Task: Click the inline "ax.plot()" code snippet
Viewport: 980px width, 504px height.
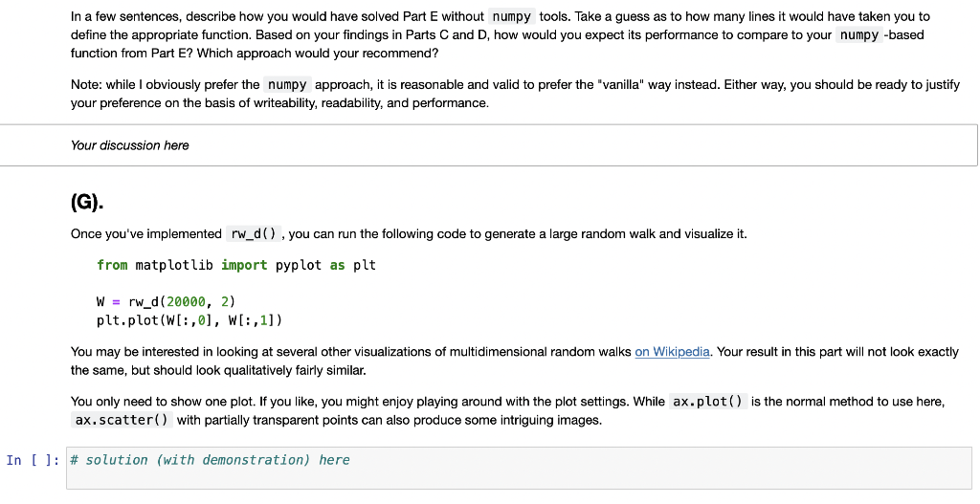Action: [x=707, y=402]
